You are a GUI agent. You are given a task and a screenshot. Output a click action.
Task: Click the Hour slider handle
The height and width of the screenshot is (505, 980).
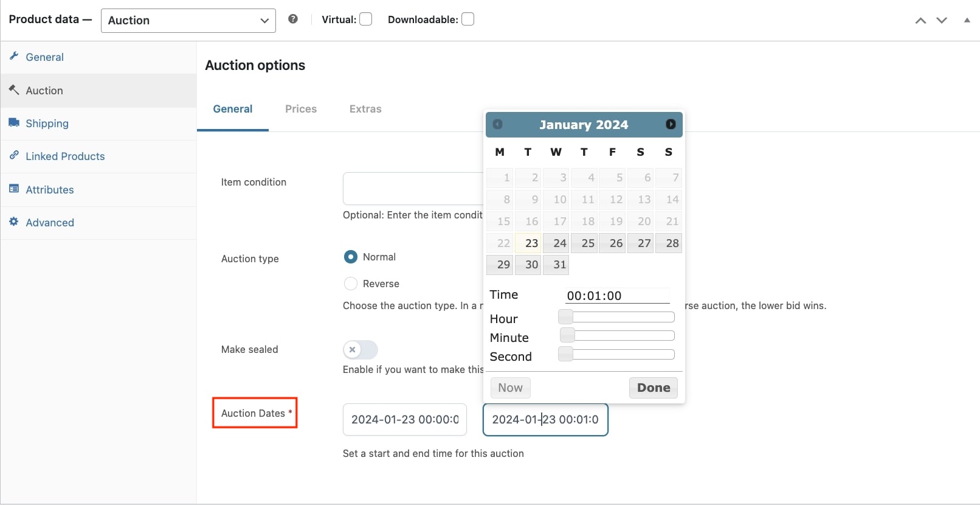[x=565, y=317]
